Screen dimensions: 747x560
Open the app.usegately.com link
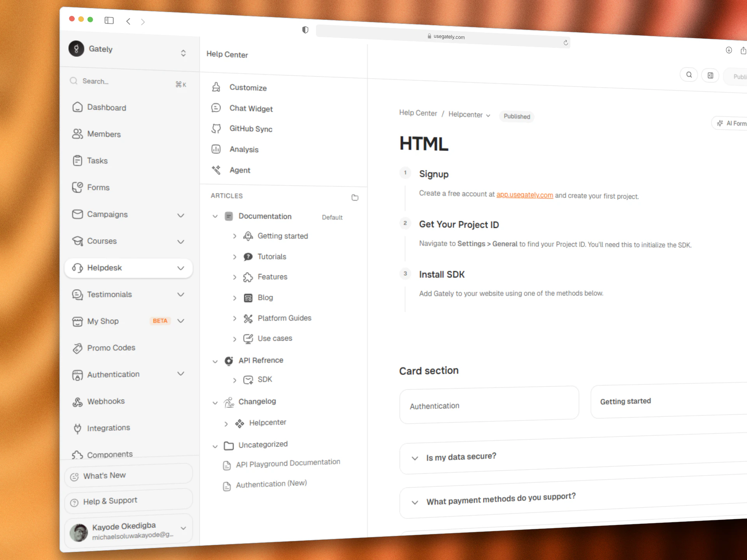click(x=524, y=195)
